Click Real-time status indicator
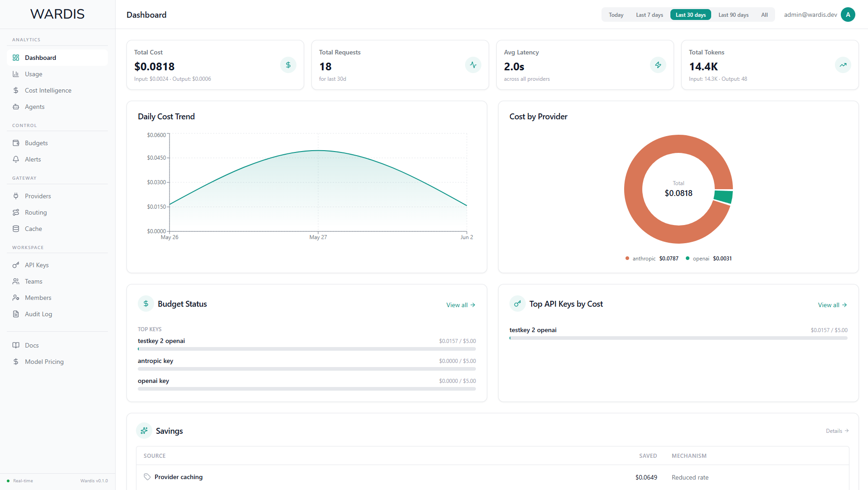Screen dimensions: 868x490 (x=20, y=481)
